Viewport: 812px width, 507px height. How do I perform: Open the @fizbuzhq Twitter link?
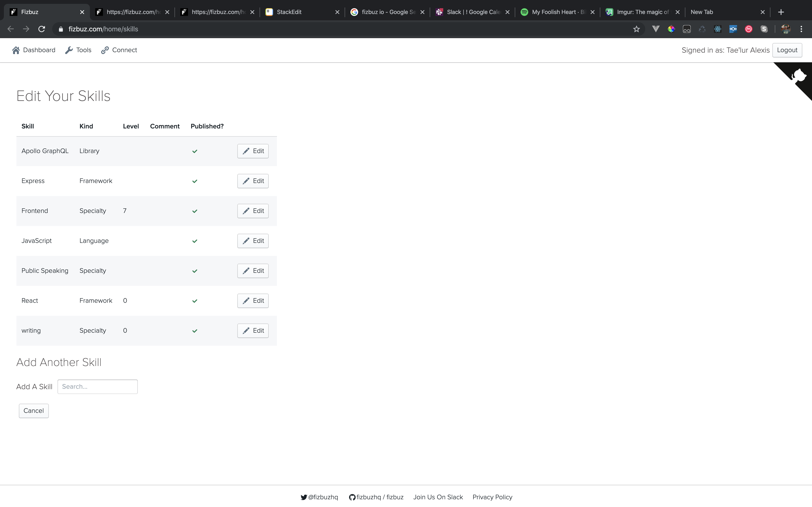[x=319, y=497]
